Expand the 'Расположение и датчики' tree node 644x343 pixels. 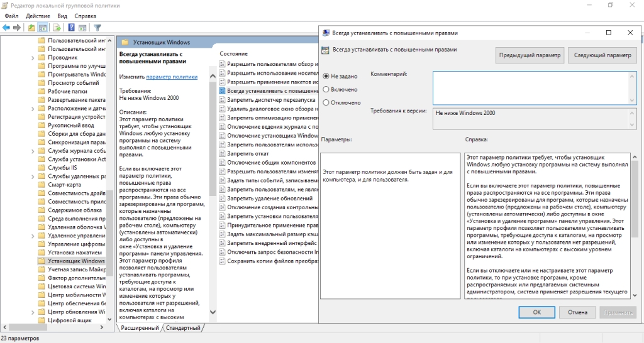(x=33, y=109)
